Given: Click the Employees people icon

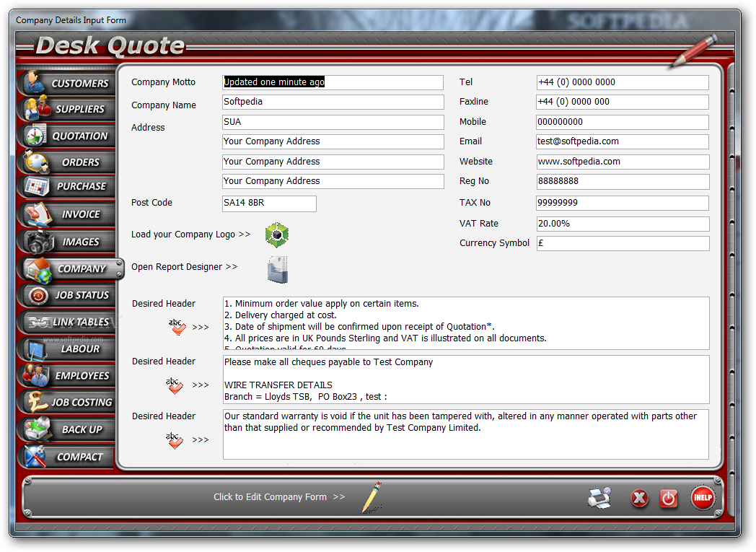Looking at the screenshot, I should (x=36, y=375).
